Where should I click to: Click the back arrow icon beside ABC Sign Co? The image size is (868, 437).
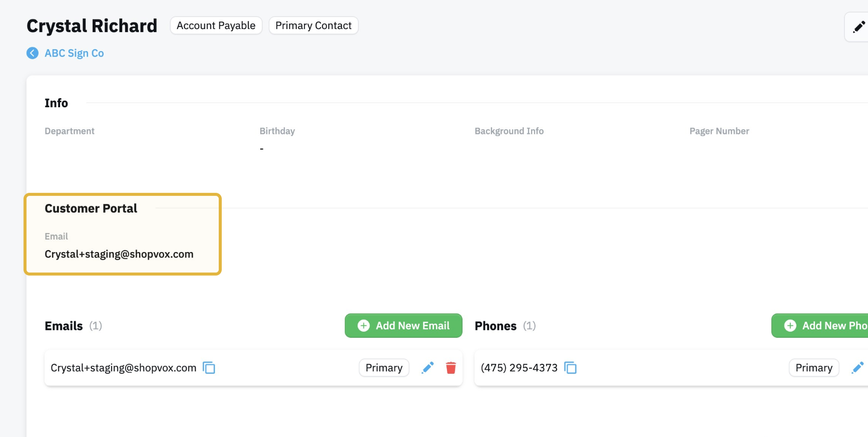pyautogui.click(x=33, y=53)
